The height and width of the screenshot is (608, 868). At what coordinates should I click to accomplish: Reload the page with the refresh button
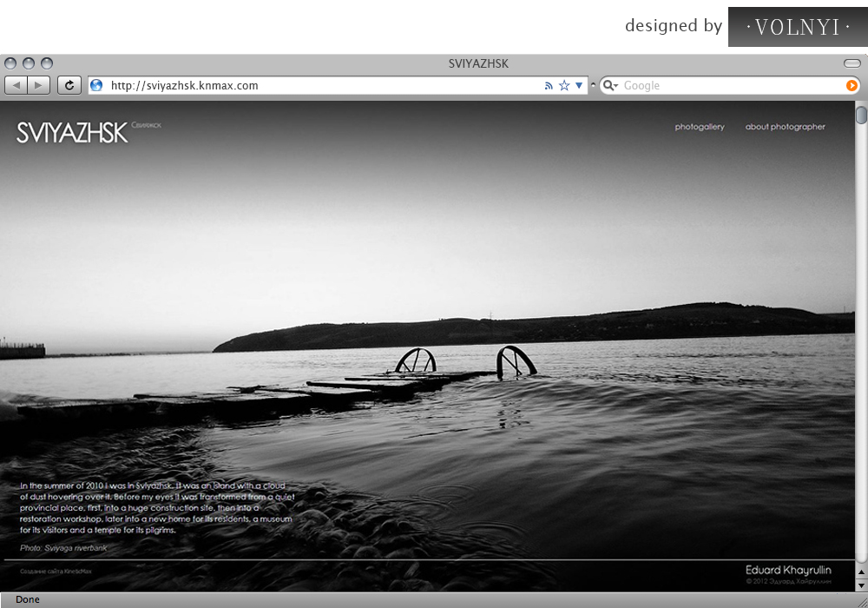69,85
